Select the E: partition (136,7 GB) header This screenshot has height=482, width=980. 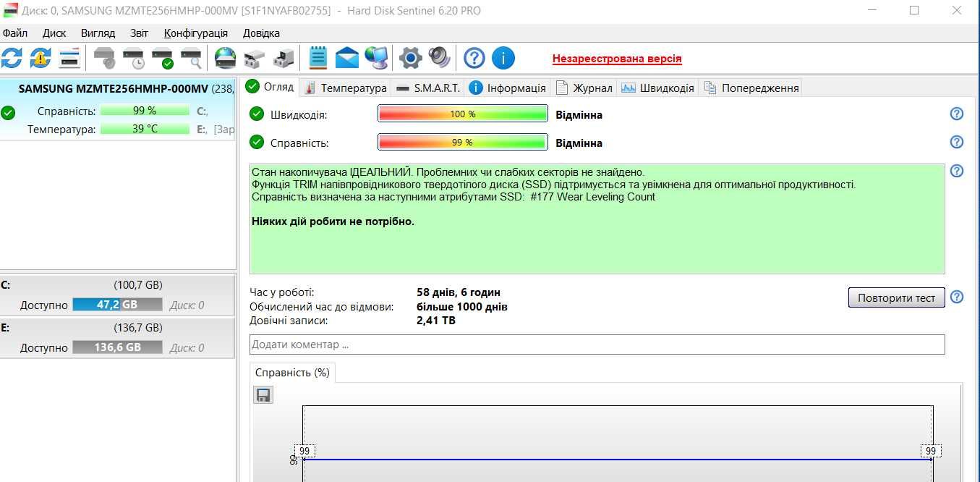(x=118, y=328)
